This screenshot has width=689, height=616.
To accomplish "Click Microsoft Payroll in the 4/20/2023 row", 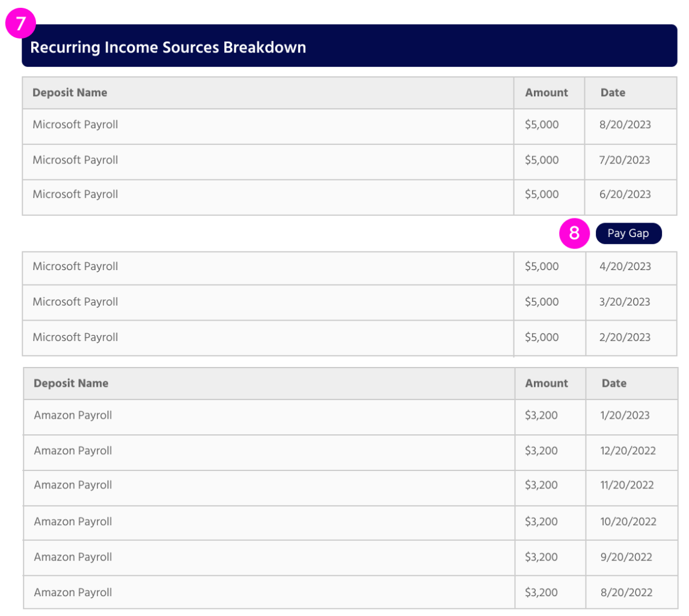I will point(75,266).
